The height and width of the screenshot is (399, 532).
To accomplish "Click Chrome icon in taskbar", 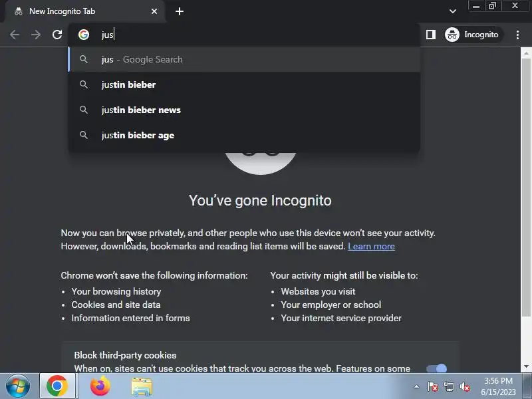I will pyautogui.click(x=57, y=386).
